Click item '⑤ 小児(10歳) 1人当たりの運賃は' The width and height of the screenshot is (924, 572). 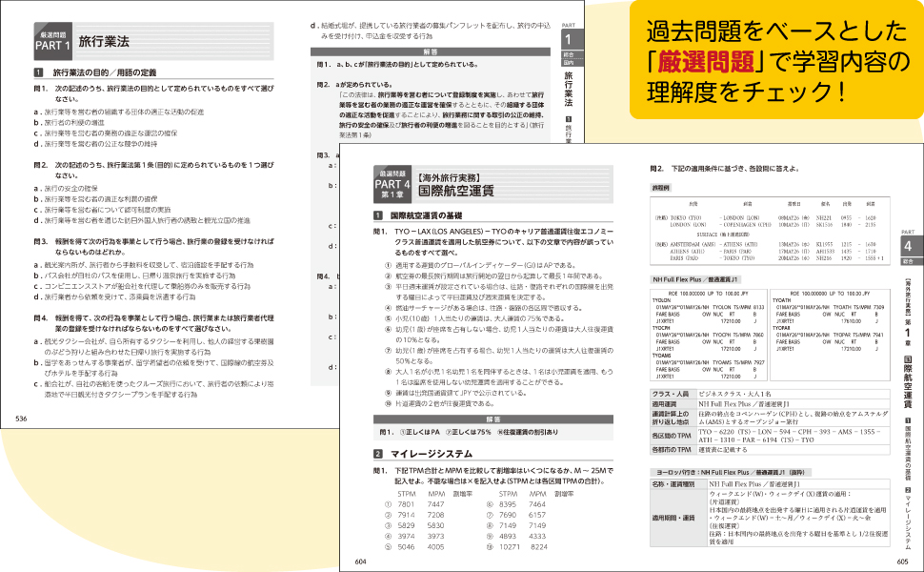pos(473,318)
